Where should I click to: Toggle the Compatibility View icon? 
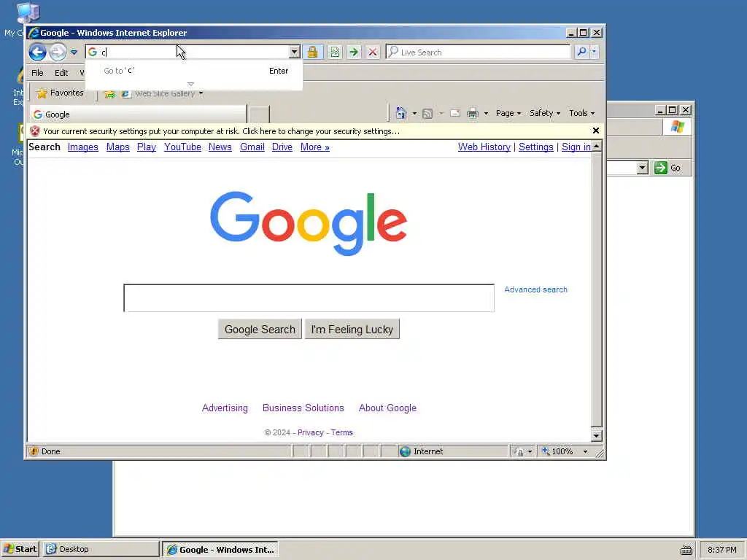(x=335, y=52)
